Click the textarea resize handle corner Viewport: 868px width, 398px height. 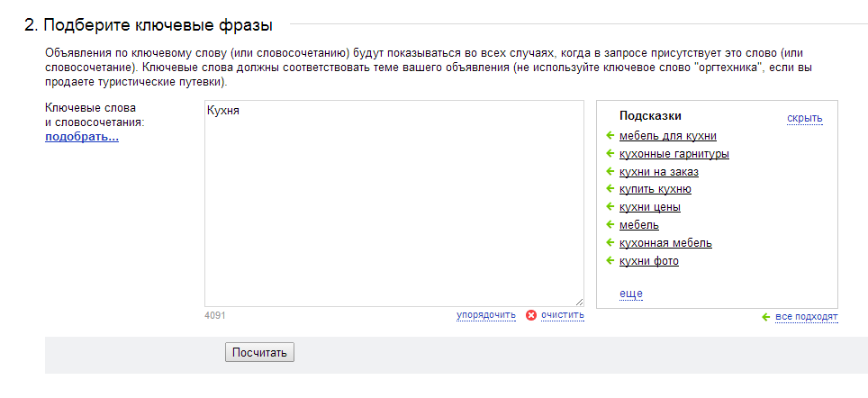point(579,302)
